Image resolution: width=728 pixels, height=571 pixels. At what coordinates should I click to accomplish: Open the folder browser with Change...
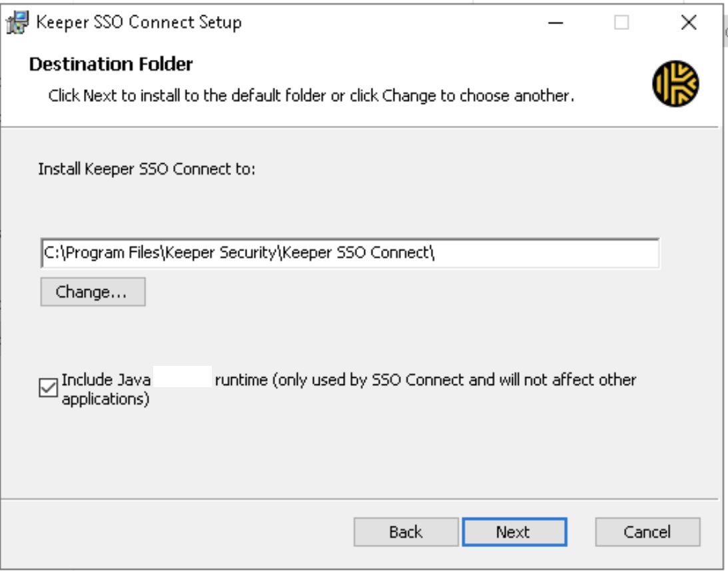[93, 292]
